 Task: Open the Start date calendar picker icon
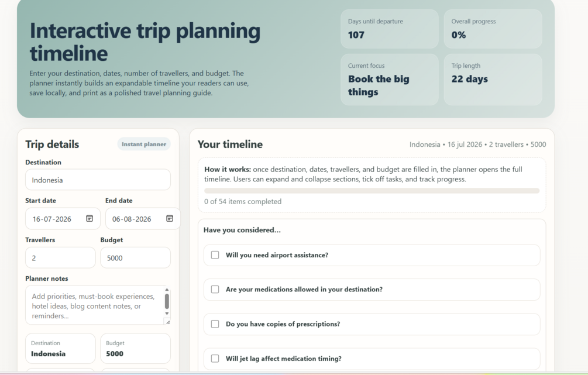coord(90,218)
